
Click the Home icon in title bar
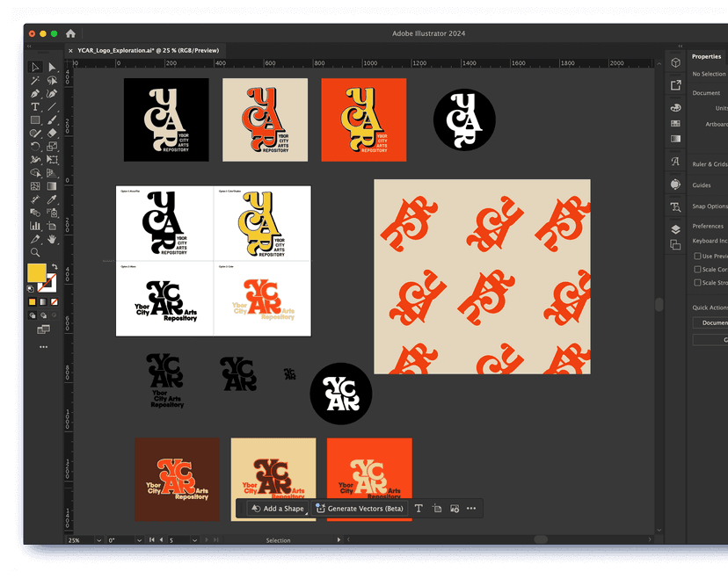(x=70, y=33)
